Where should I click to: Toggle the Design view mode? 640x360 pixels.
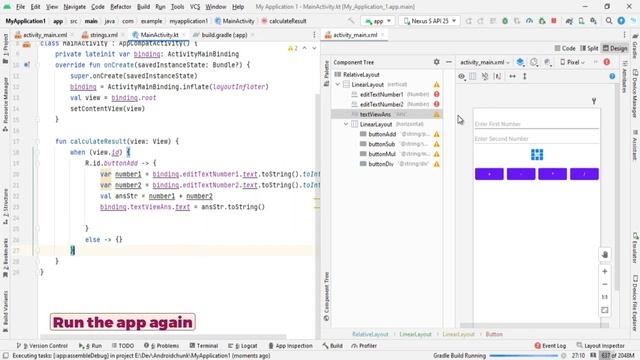pos(615,48)
